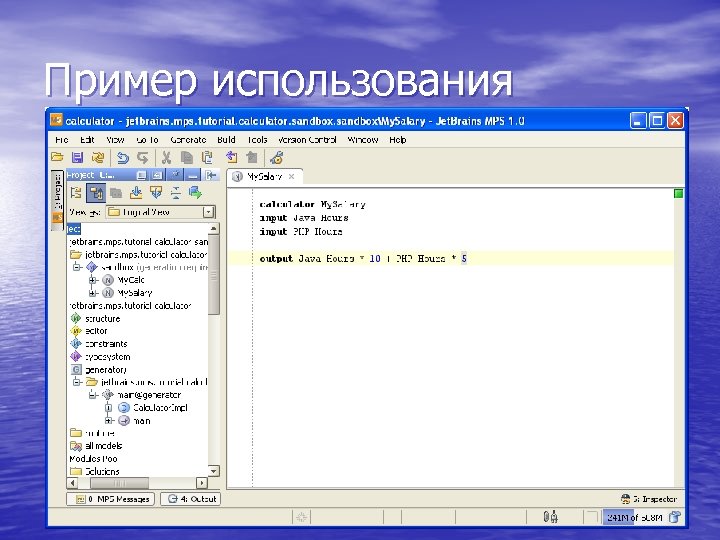The width and height of the screenshot is (720, 540).
Task: Minimize the Project panel using header dash icon
Action: pos(193,175)
